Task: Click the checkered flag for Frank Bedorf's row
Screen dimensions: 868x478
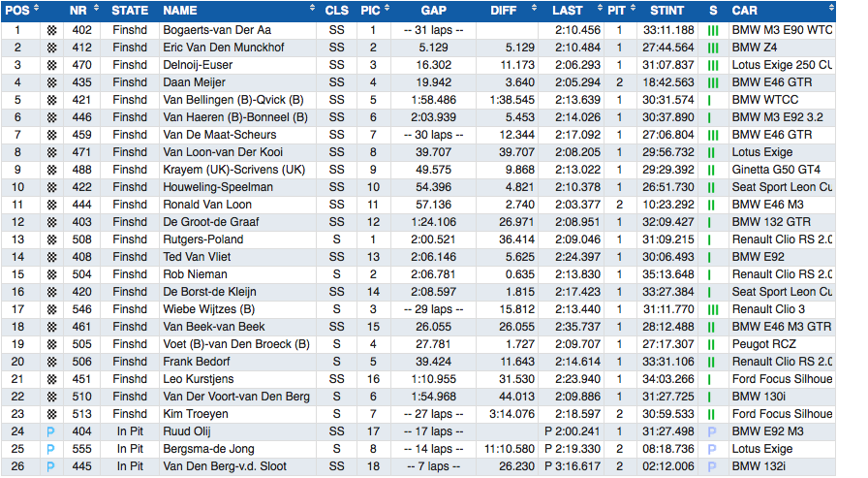Action: [51, 362]
